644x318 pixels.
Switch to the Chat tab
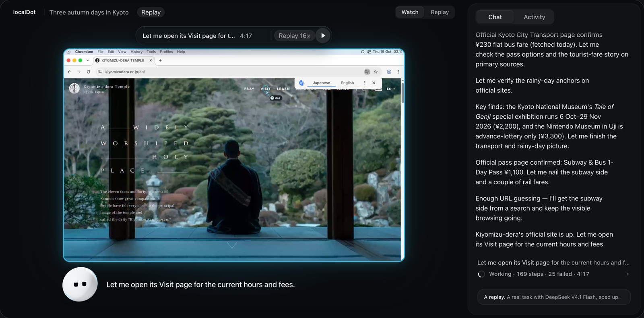pyautogui.click(x=495, y=17)
